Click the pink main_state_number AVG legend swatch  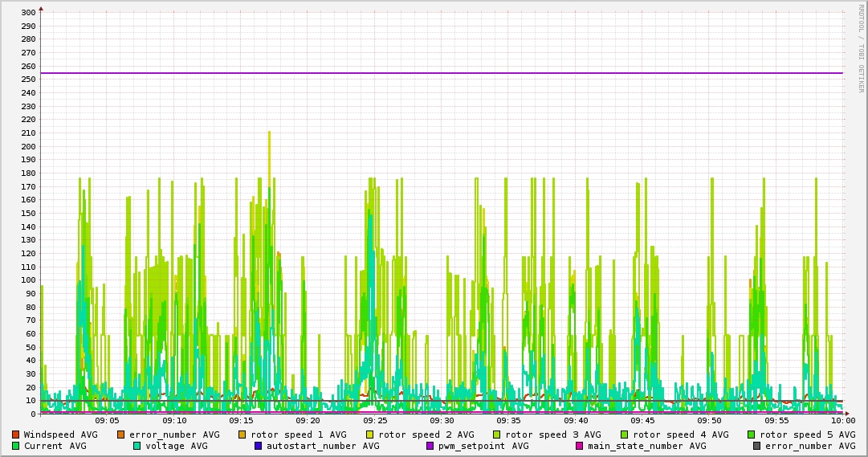coord(580,446)
